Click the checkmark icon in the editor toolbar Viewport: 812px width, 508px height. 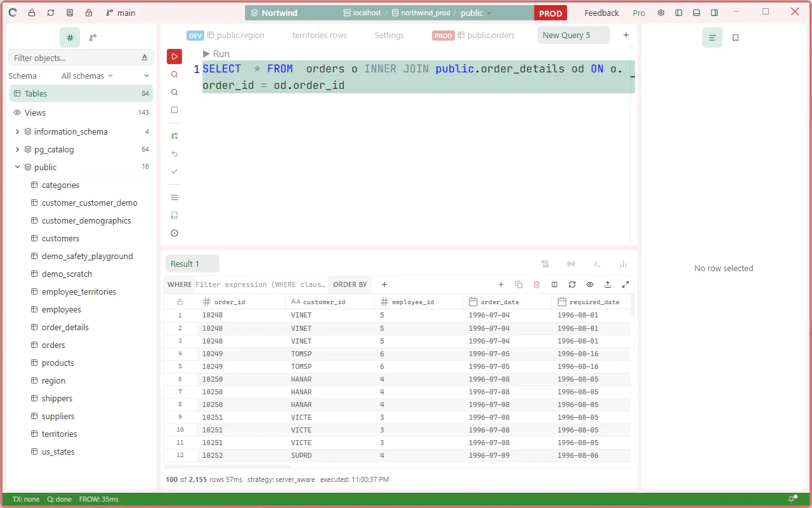coord(174,171)
